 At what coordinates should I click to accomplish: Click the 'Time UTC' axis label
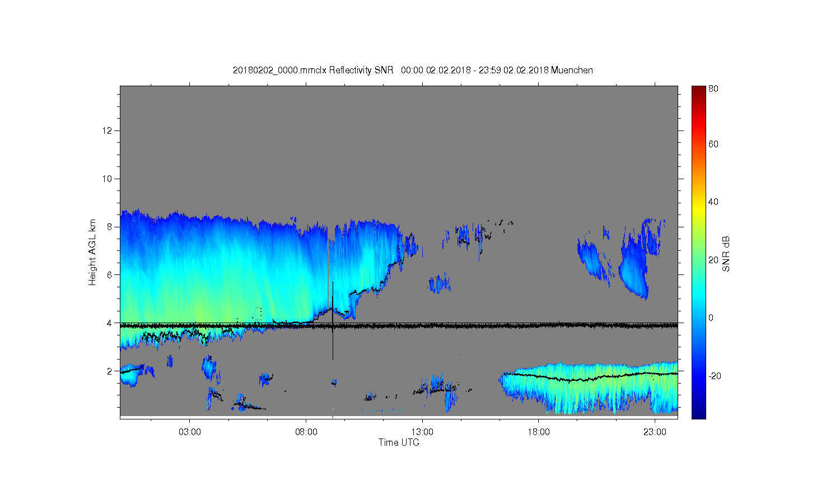point(399,442)
